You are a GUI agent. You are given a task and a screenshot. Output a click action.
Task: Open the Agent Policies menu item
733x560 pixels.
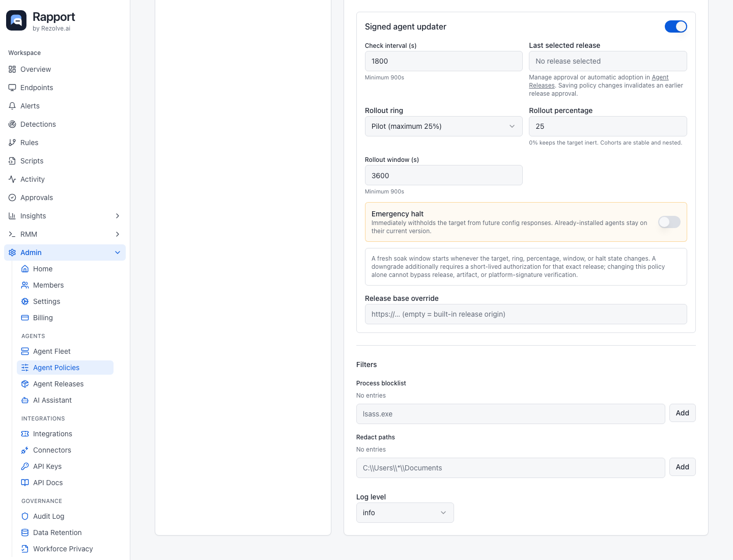(65, 368)
